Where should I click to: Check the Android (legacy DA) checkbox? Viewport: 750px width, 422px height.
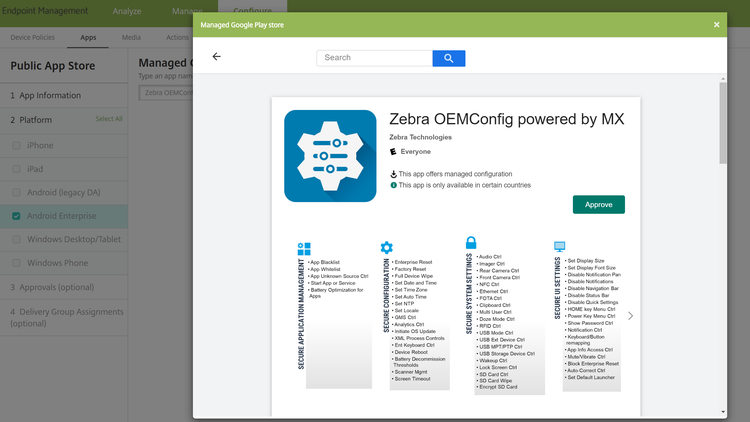16,192
